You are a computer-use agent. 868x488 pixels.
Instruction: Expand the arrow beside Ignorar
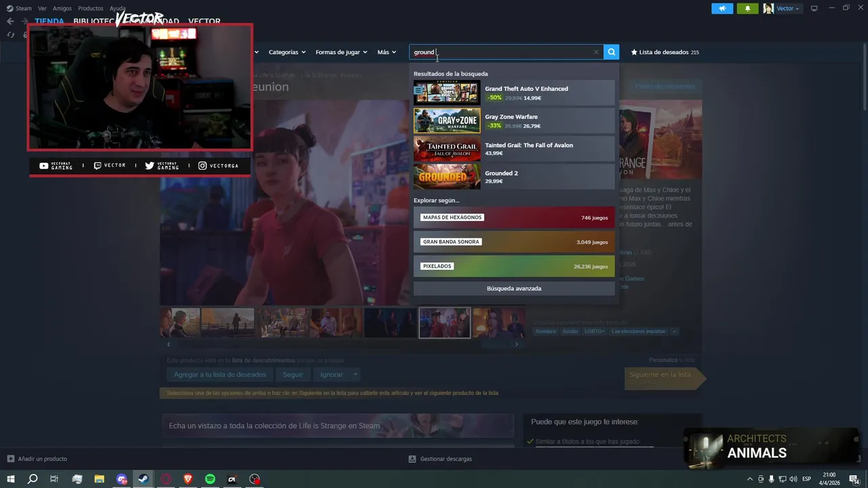(355, 374)
